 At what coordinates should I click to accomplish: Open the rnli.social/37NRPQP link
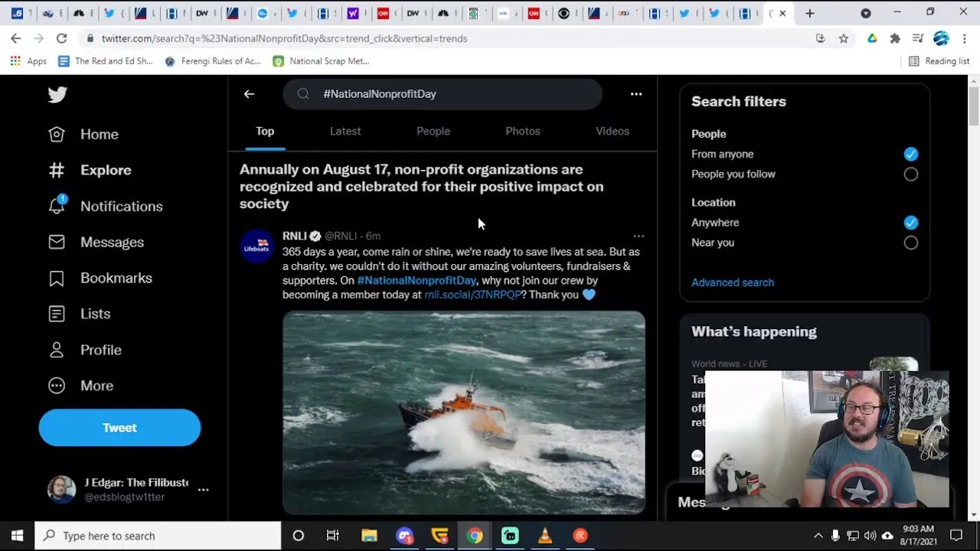472,295
